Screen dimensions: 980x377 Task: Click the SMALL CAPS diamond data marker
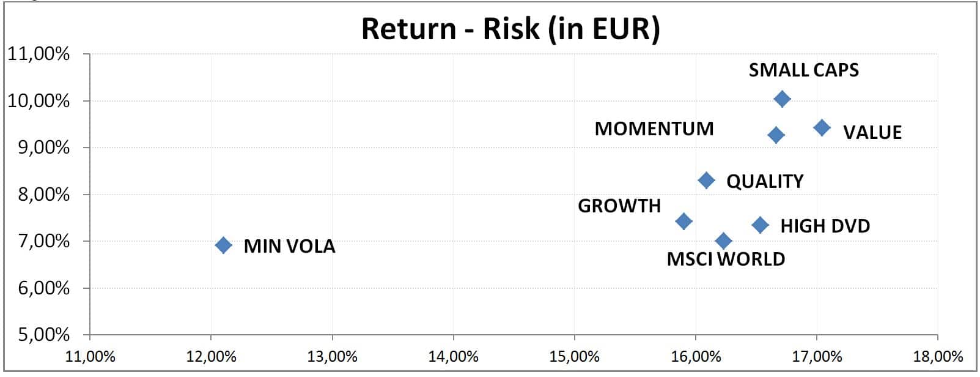(x=782, y=99)
